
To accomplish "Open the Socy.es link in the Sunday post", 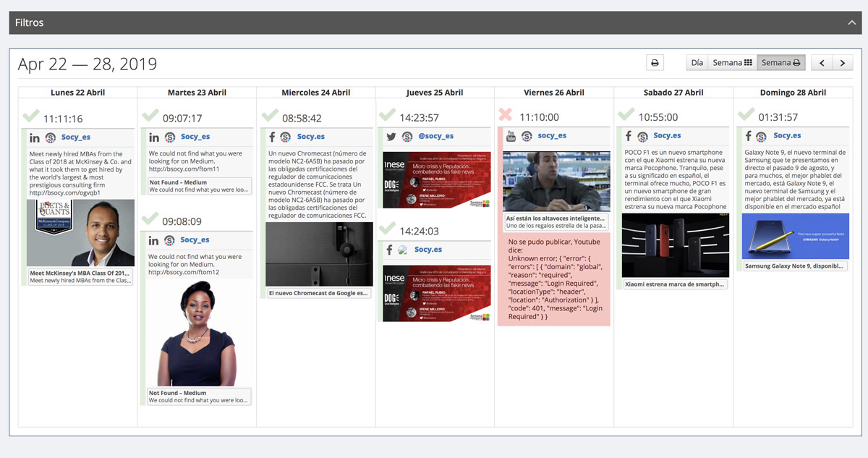I will (x=787, y=135).
